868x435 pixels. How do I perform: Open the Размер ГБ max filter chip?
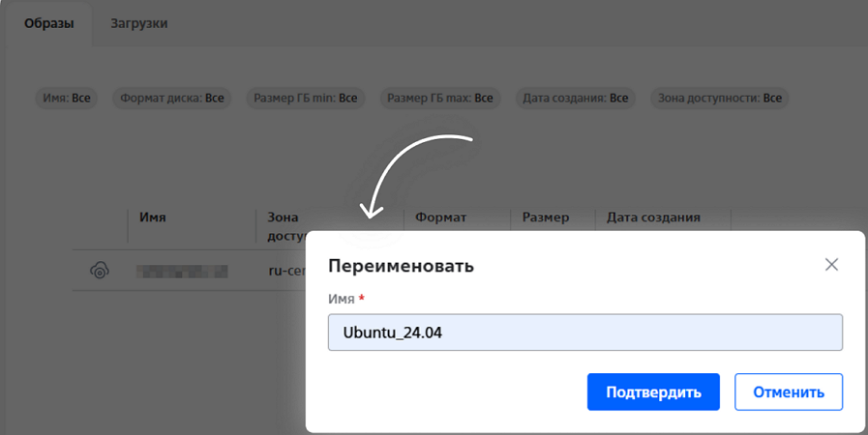439,99
